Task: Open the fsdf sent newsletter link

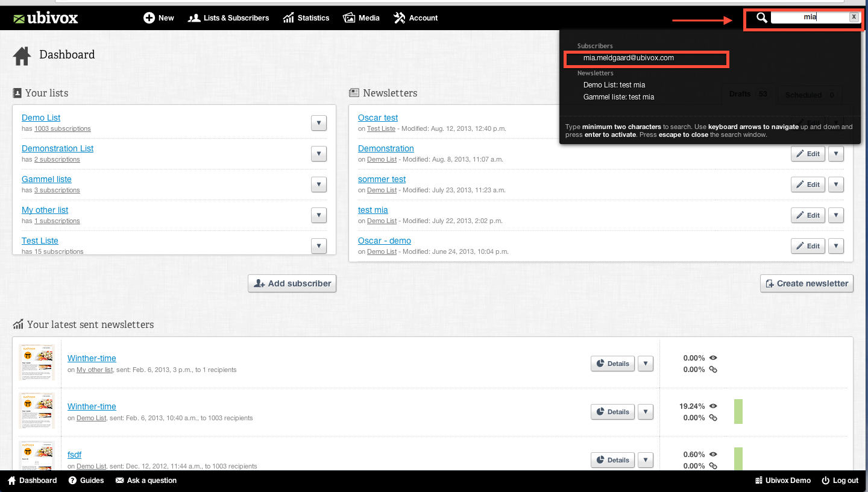Action: click(x=74, y=455)
